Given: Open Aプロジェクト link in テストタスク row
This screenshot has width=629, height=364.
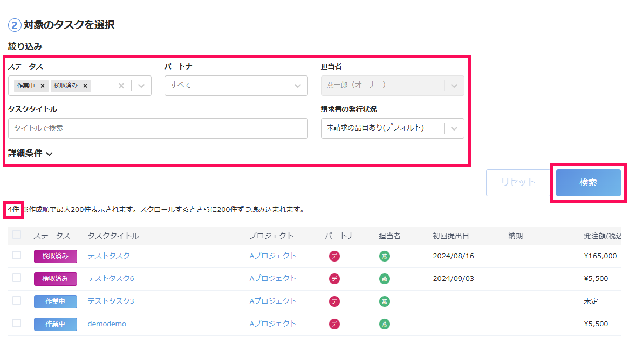Looking at the screenshot, I should pyautogui.click(x=273, y=256).
